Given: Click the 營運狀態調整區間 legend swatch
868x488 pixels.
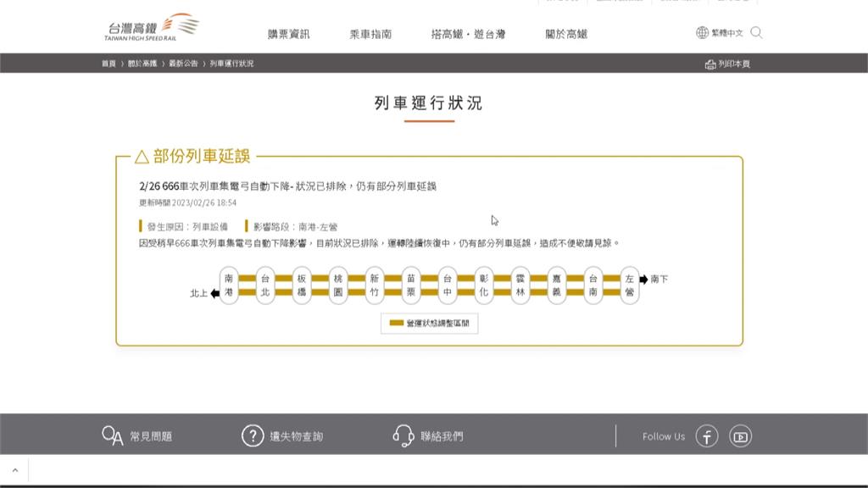Looking at the screenshot, I should coord(397,323).
